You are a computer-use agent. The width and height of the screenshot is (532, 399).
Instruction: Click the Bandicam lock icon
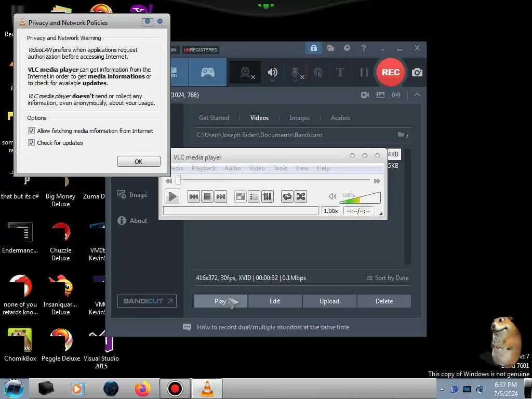click(x=313, y=48)
